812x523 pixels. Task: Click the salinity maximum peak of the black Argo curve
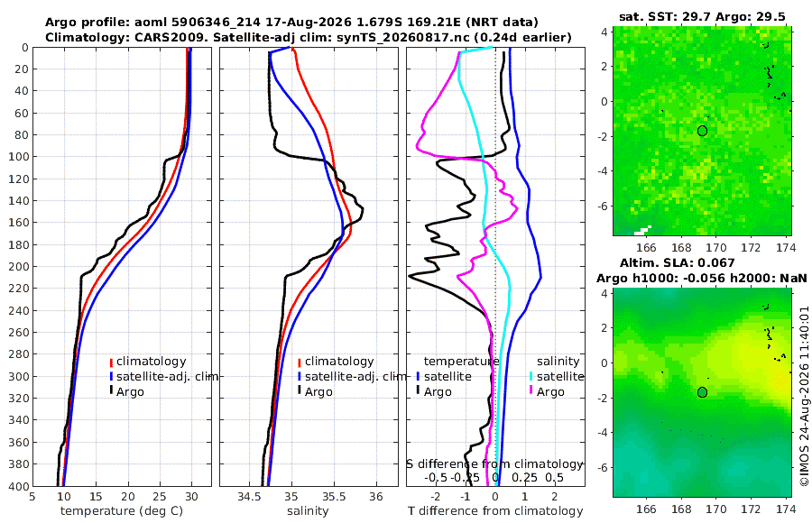(361, 210)
